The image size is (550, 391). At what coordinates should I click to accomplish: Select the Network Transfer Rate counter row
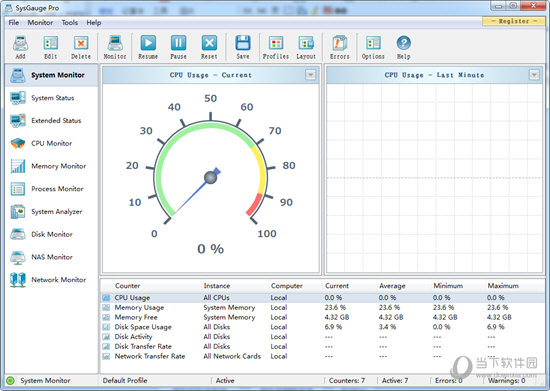[x=323, y=356]
